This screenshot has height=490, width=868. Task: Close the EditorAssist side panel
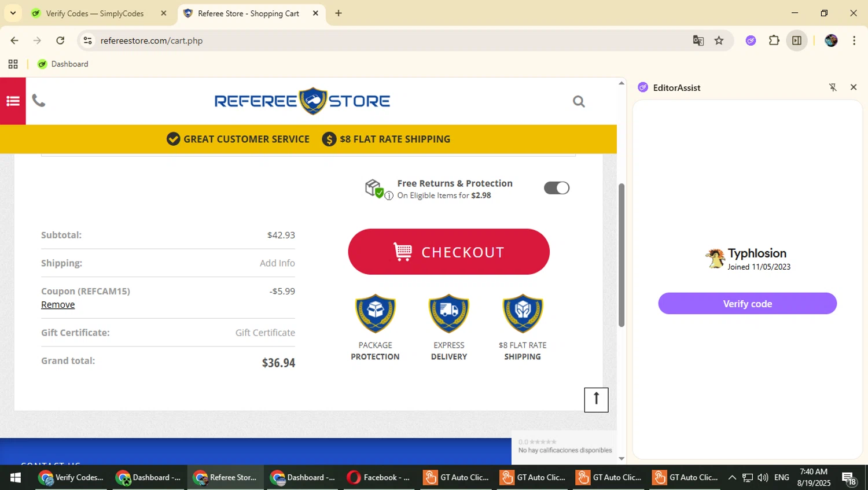[853, 87]
